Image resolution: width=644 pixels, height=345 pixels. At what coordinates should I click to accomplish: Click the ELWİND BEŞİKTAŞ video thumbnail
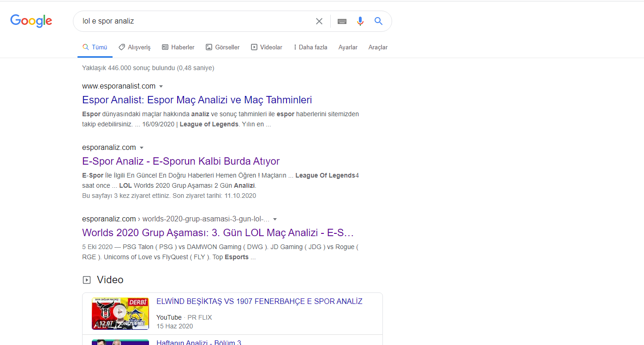point(120,313)
